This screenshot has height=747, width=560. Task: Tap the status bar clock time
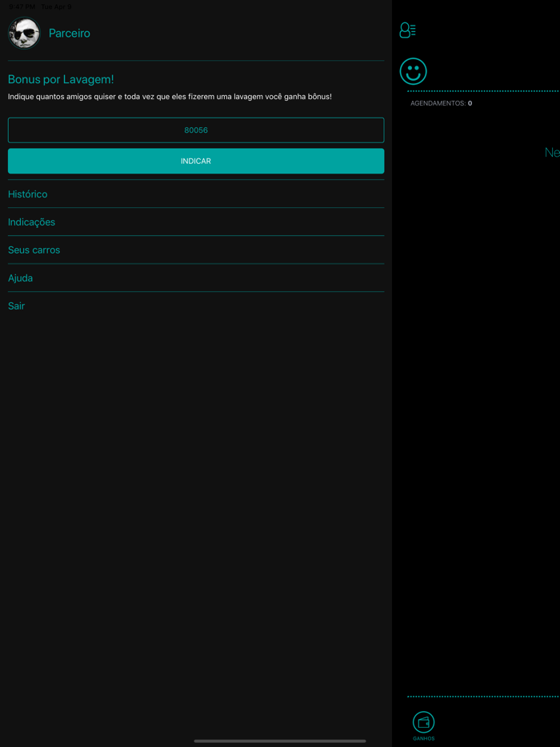(x=22, y=6)
